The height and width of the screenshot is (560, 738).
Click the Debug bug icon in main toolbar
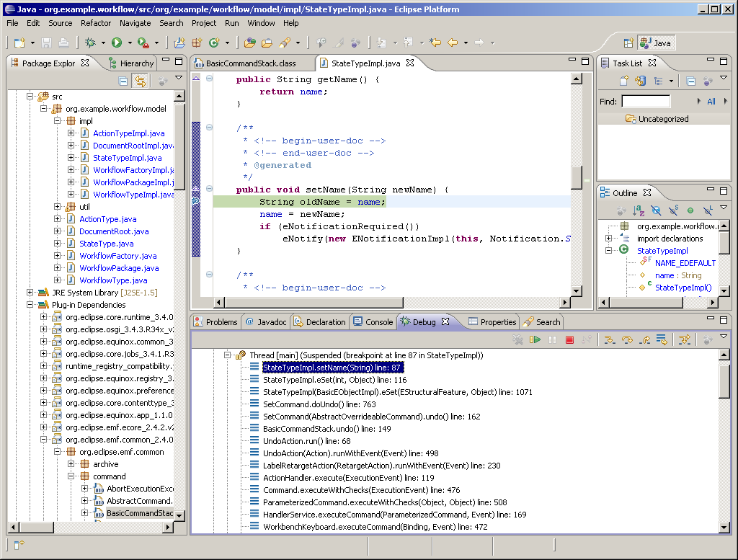(90, 43)
